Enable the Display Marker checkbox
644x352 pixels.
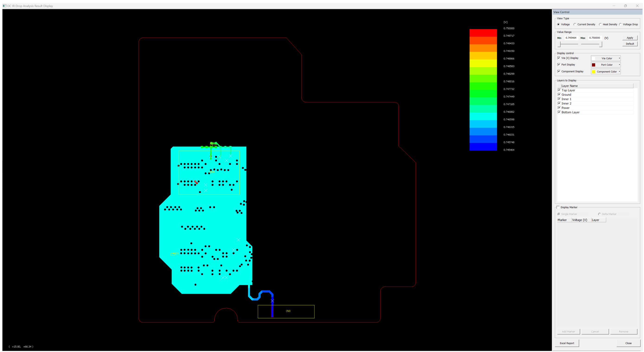pyautogui.click(x=558, y=207)
